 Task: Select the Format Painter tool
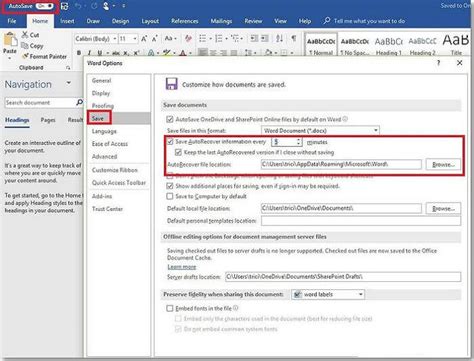click(44, 56)
